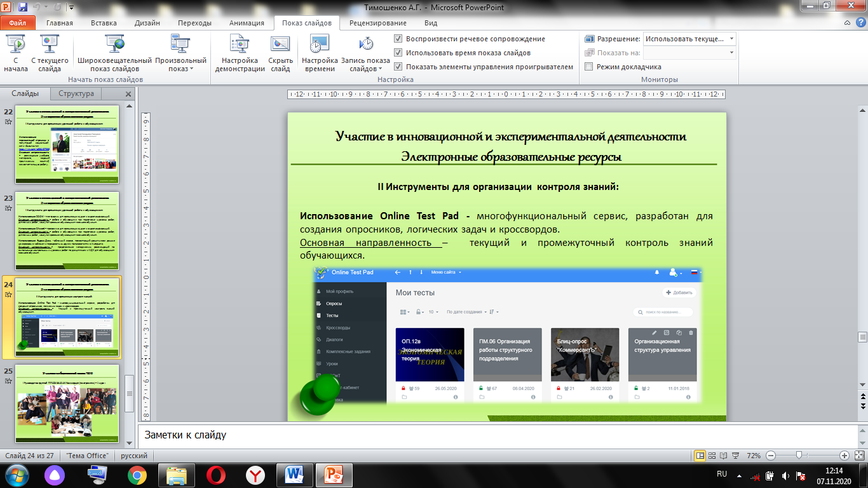Screen dimensions: 868x488
Task: Open Microsoft Word from taskbar
Action: tap(295, 475)
